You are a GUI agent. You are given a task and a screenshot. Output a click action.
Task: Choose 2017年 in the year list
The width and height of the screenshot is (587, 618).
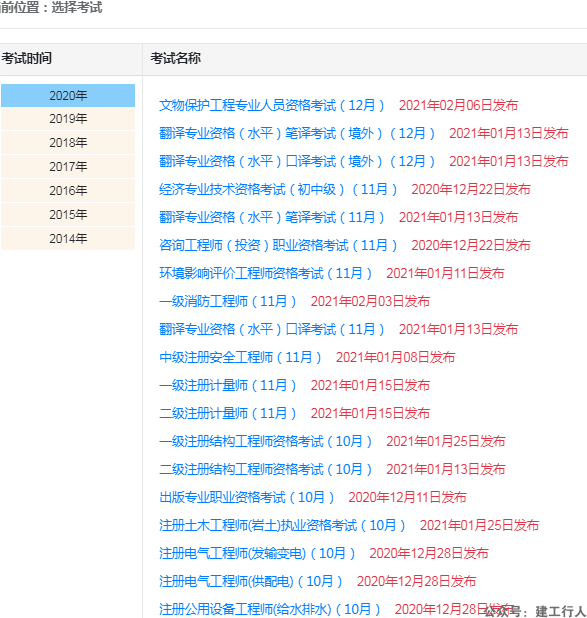(68, 167)
